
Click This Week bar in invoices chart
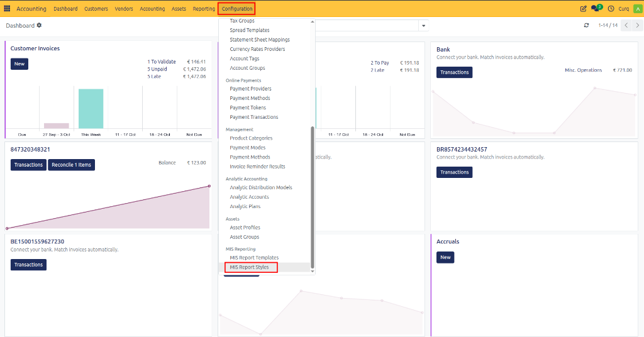tap(91, 109)
